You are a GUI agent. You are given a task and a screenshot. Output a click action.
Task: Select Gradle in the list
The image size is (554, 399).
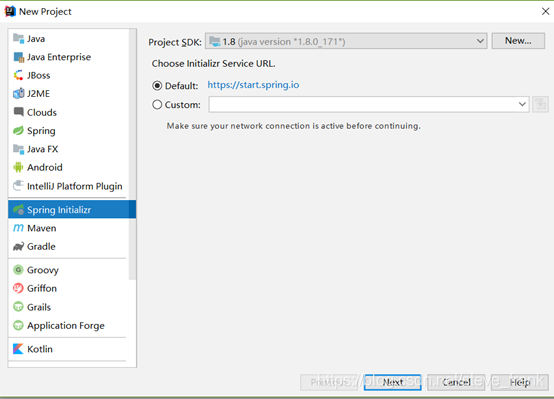[x=70, y=246]
